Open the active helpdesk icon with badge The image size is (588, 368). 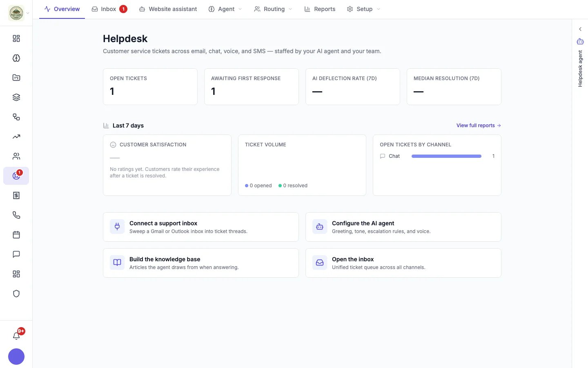[x=16, y=176]
